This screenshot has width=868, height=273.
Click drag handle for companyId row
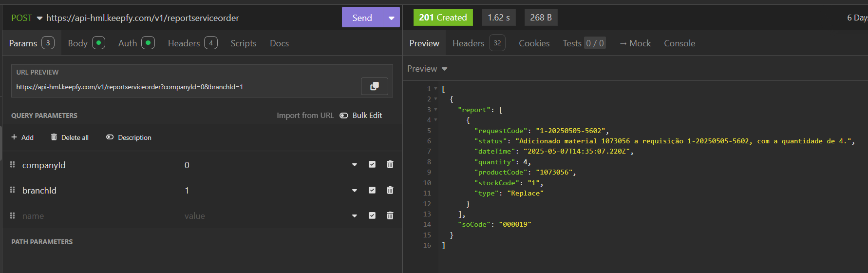tap(13, 165)
